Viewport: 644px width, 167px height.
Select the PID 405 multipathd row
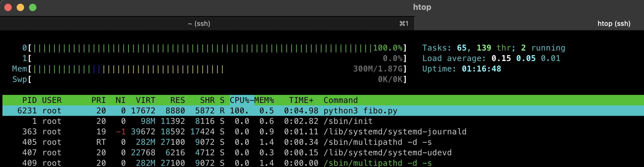[x=323, y=142]
